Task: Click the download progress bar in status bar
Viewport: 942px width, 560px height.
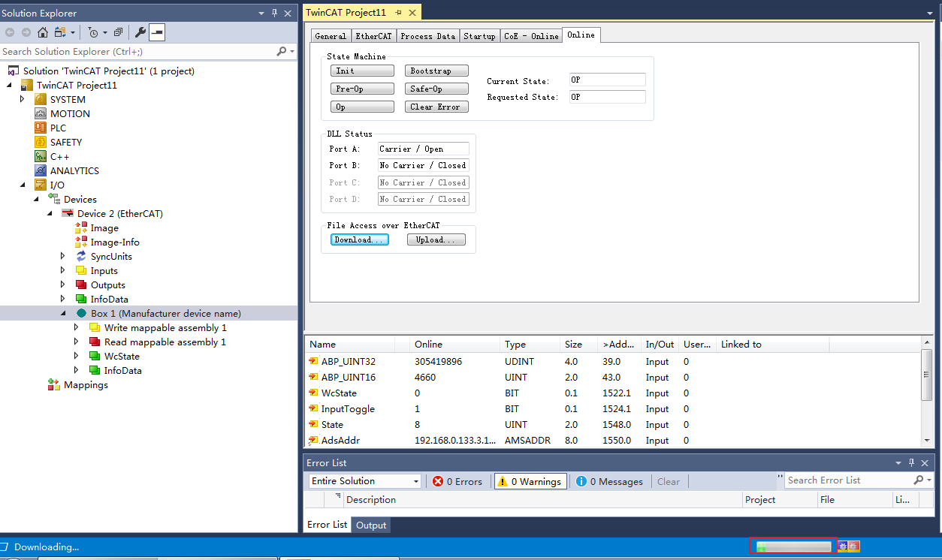Action: click(793, 546)
